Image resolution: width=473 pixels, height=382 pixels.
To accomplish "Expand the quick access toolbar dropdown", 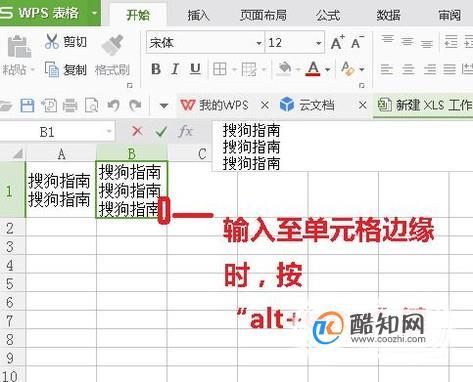I will [164, 106].
